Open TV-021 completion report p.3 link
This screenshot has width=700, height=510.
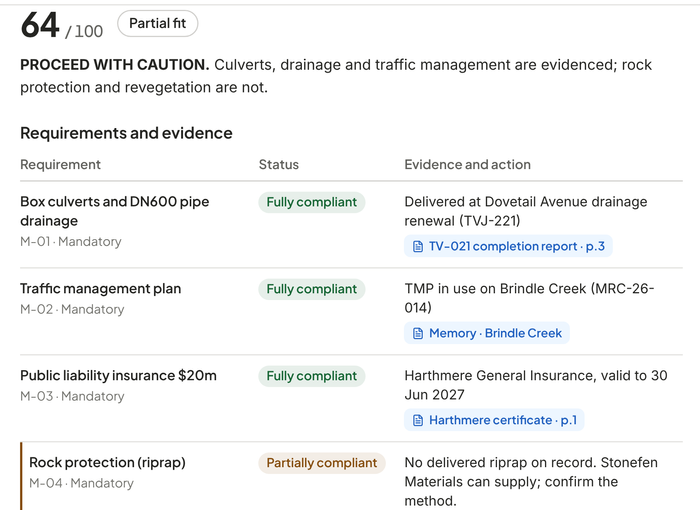(508, 246)
